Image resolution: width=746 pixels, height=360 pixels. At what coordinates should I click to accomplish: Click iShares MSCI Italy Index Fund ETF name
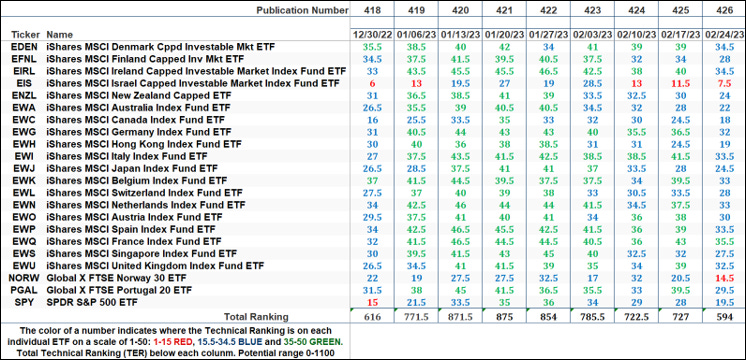(x=127, y=156)
